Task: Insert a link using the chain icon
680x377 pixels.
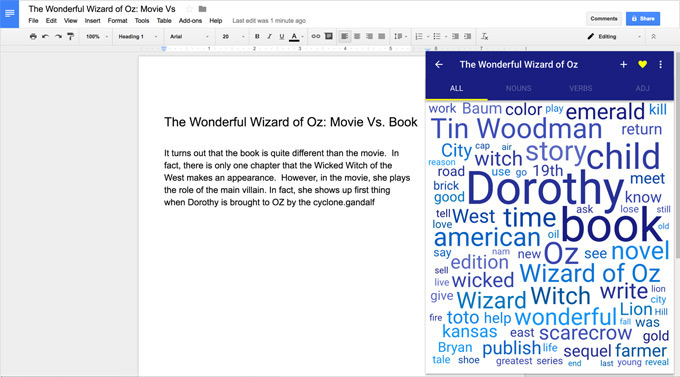Action: coord(316,36)
